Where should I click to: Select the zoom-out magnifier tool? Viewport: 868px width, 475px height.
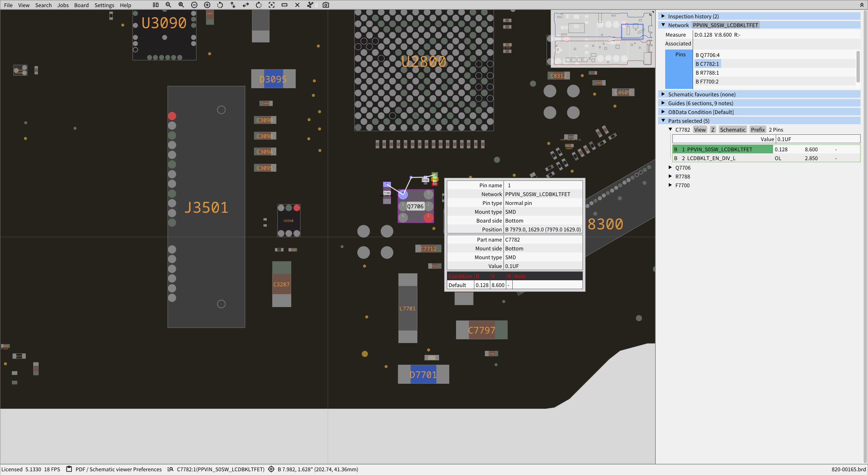point(168,5)
